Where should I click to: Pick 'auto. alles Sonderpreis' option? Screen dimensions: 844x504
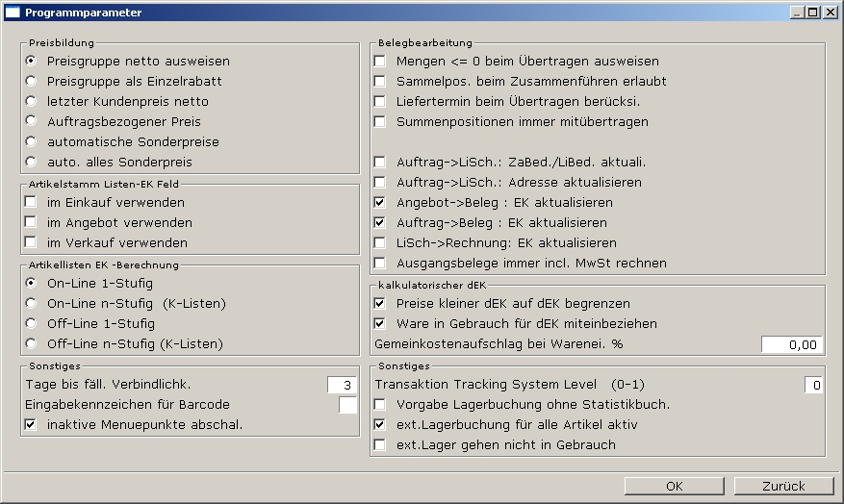click(31, 162)
